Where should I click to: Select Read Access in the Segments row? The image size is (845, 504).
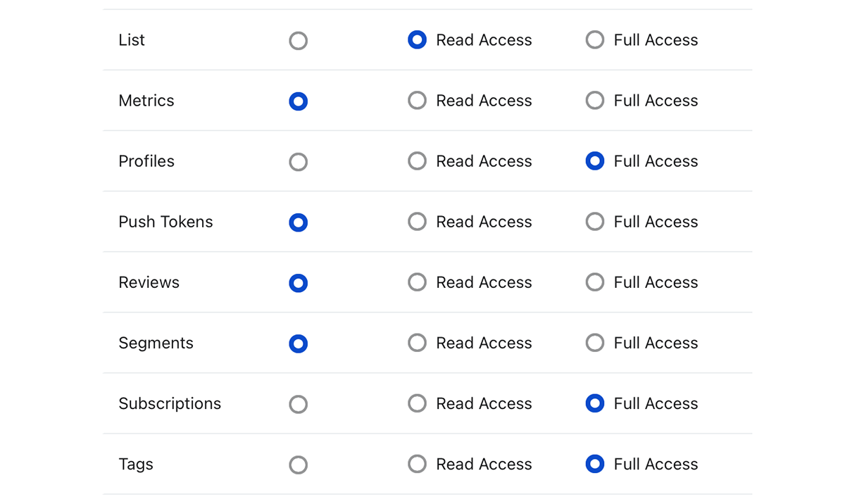click(418, 343)
